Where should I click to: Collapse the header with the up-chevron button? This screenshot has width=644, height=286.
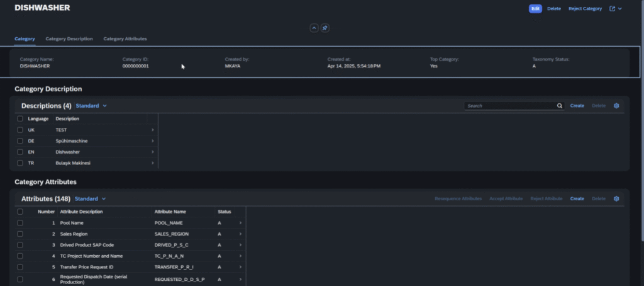coord(314,28)
